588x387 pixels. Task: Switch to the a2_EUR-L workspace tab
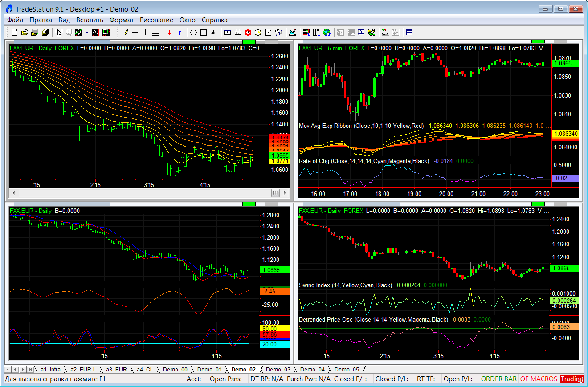83,369
